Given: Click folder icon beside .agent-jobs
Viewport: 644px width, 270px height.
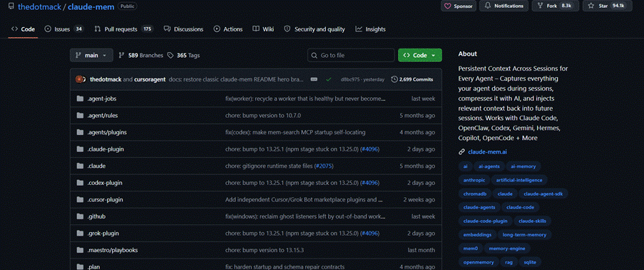Looking at the screenshot, I should tap(80, 99).
